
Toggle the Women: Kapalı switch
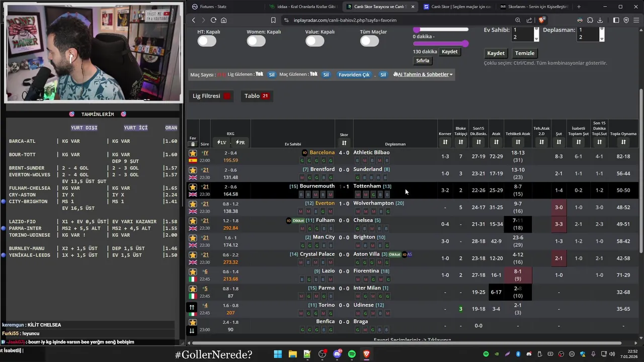pos(256,41)
